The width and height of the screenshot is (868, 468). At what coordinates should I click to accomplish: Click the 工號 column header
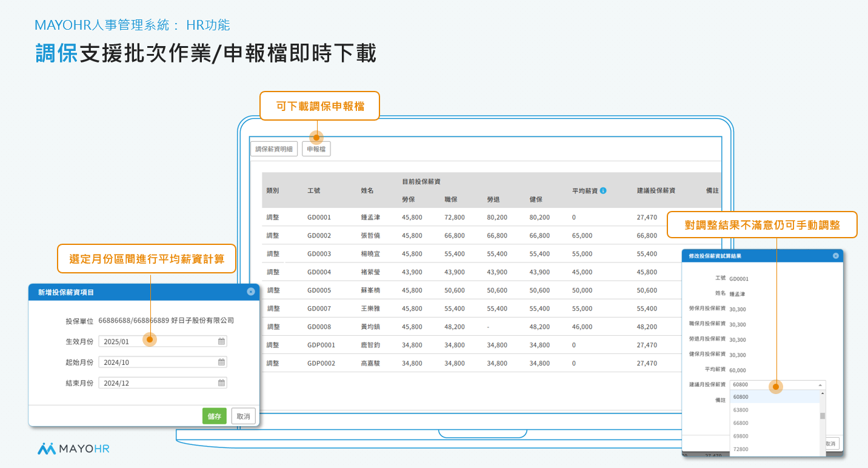314,190
